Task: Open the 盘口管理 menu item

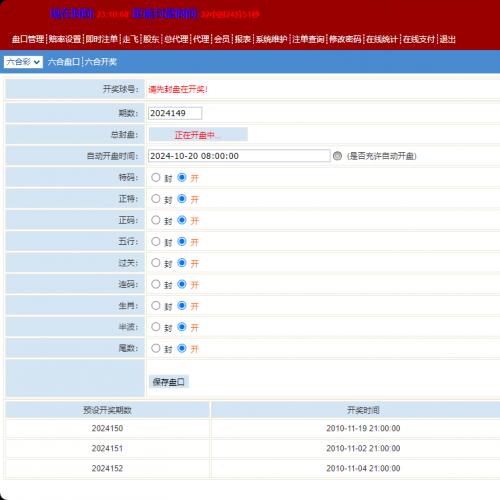Action: coord(28,39)
